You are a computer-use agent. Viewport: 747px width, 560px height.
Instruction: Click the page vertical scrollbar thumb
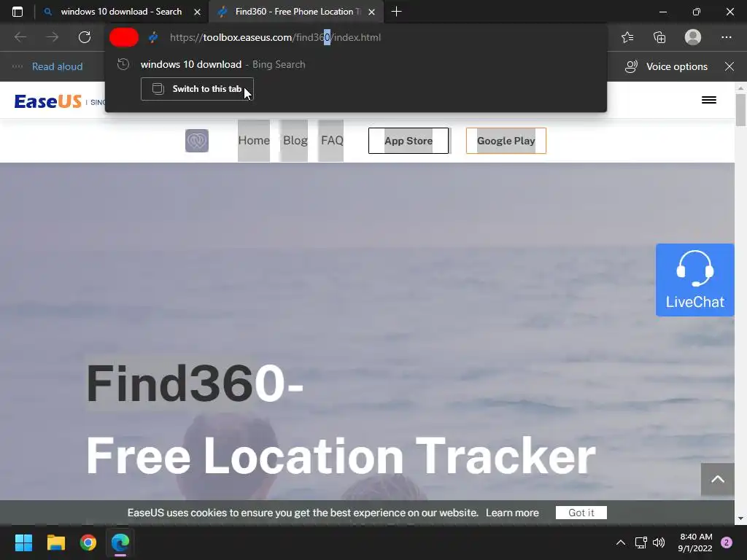740,110
